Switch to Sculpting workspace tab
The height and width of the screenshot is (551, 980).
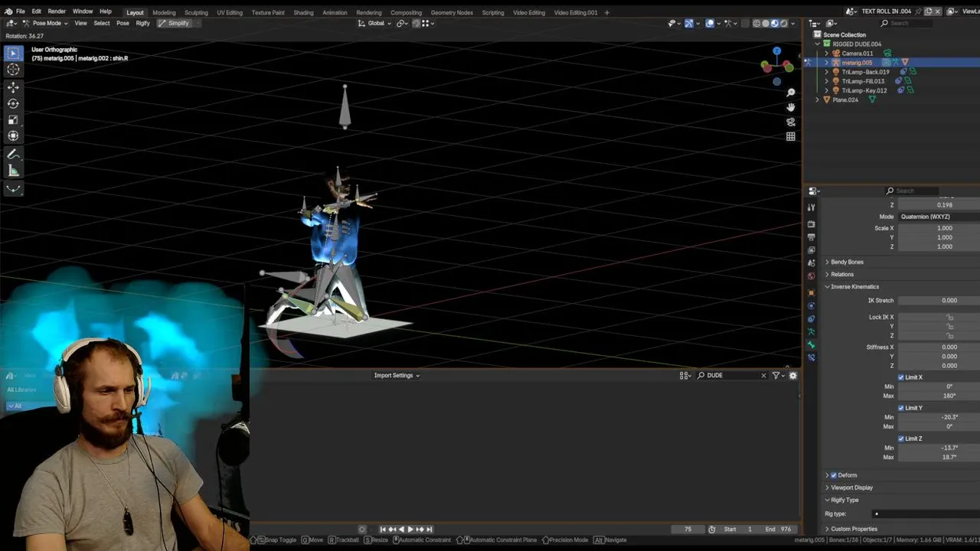click(x=196, y=12)
